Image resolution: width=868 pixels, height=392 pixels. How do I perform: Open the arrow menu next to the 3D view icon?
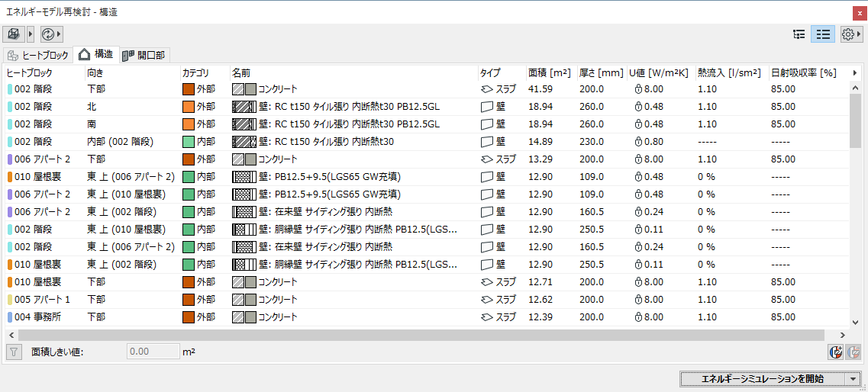pyautogui.click(x=31, y=34)
